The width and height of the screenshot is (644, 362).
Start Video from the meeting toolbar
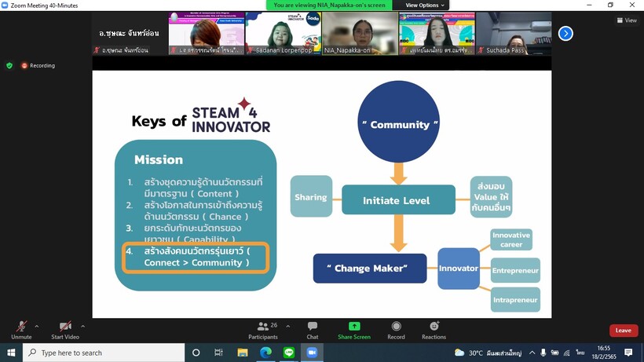point(66,329)
